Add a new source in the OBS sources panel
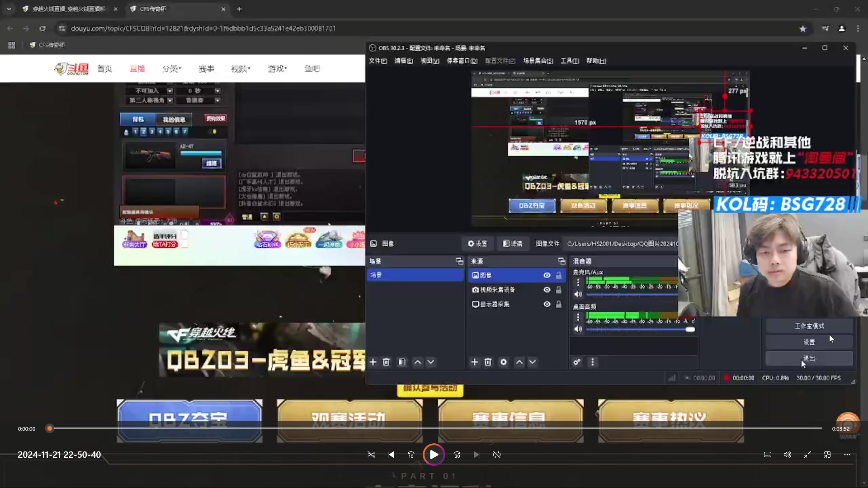Screen dimensions: 868x488 pyautogui.click(x=474, y=362)
